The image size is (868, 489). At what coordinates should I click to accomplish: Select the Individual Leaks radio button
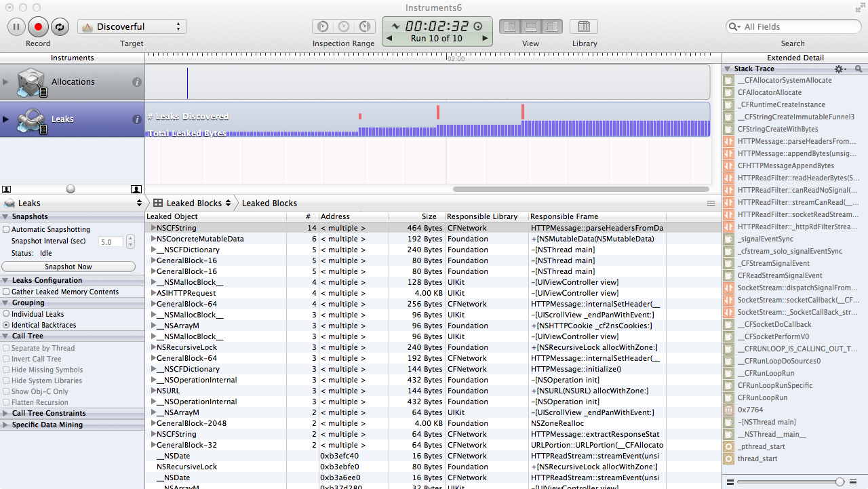click(x=6, y=314)
